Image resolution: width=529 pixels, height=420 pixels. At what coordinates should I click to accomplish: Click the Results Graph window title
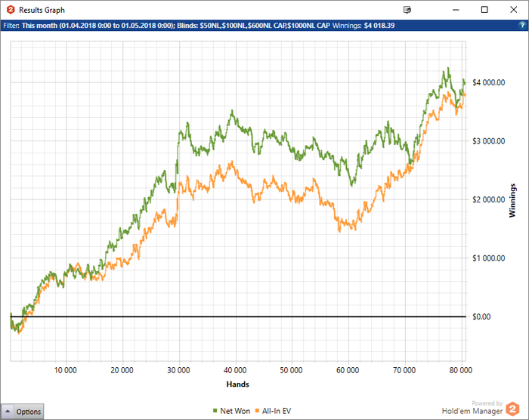(42, 10)
